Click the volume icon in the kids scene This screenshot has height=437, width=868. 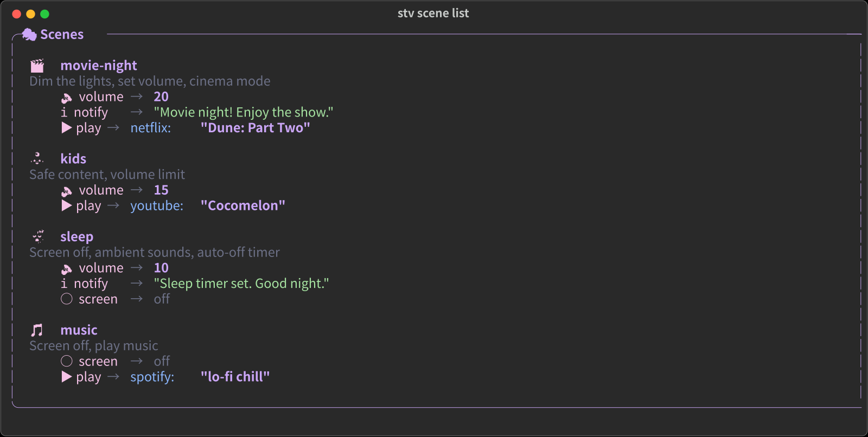(x=67, y=190)
